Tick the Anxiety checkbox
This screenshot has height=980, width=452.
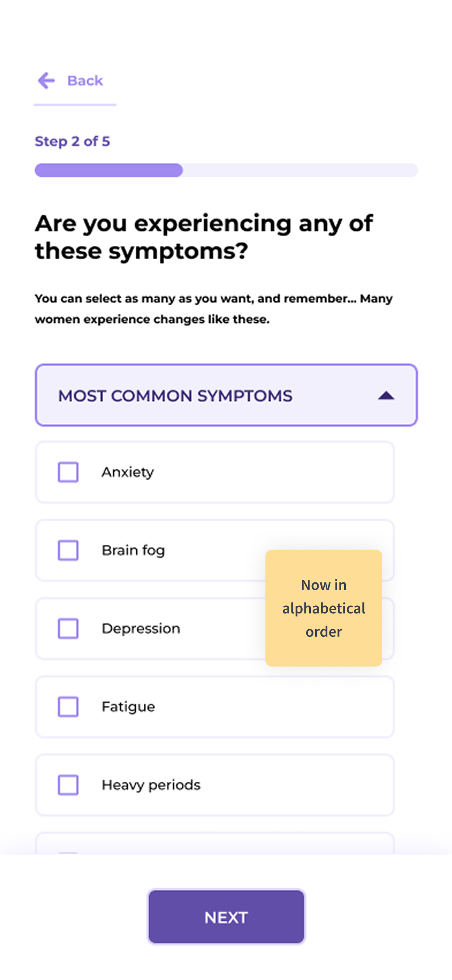click(68, 472)
